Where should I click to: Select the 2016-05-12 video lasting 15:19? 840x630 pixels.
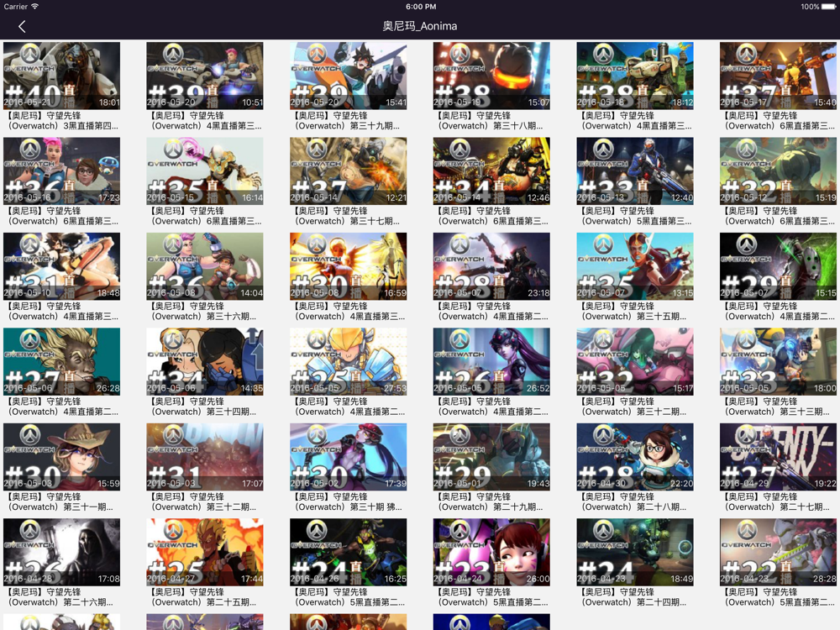778,171
